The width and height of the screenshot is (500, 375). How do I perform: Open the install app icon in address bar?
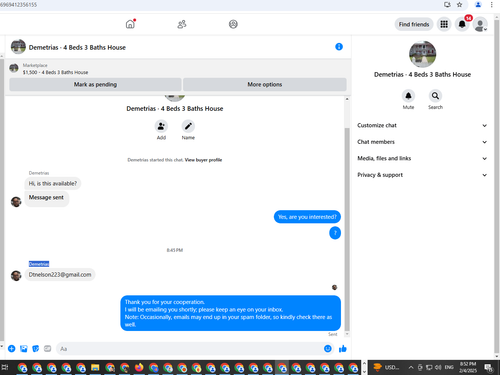[x=447, y=5]
